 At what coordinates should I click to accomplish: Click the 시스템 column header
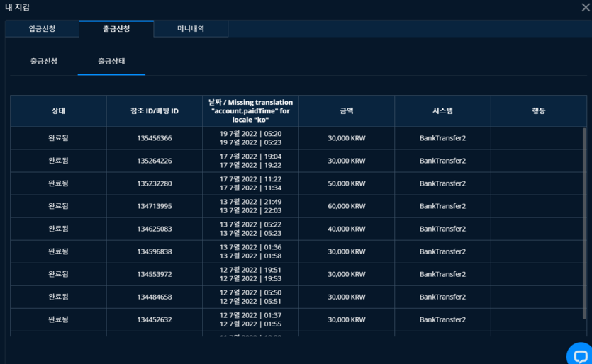point(442,111)
